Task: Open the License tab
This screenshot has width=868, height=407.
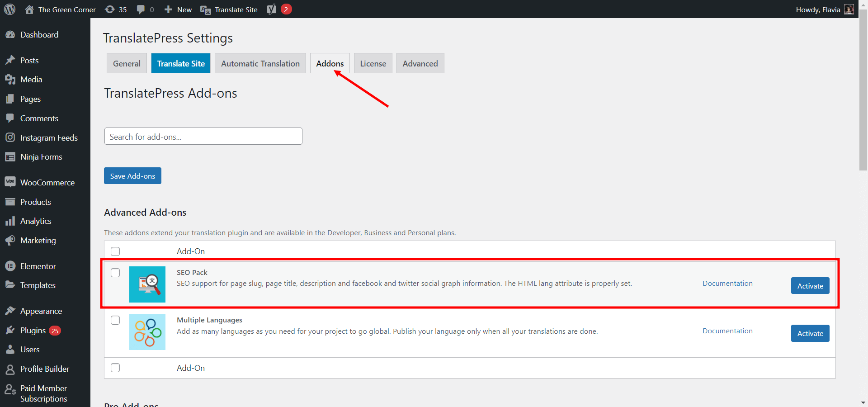Action: (x=373, y=63)
